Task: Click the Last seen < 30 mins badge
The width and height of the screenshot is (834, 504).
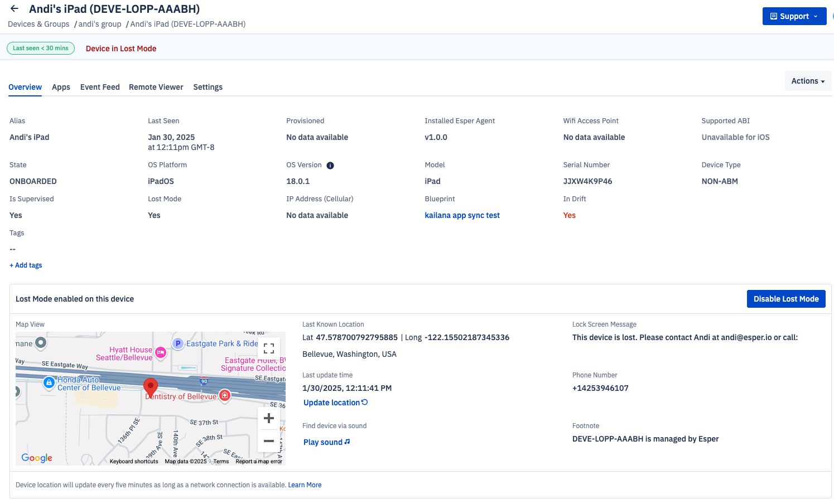Action: (41, 48)
